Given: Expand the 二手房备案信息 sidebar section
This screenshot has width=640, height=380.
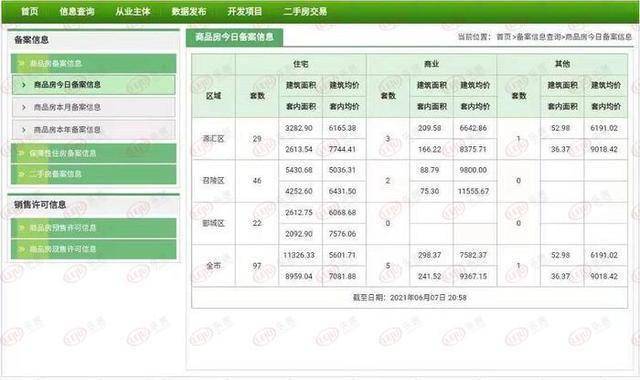Looking at the screenshot, I should click(x=93, y=174).
